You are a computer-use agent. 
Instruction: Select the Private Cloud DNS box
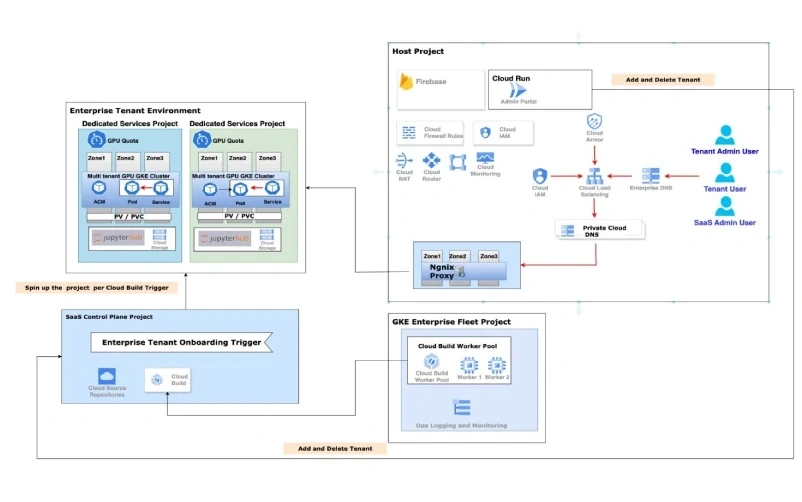[598, 229]
